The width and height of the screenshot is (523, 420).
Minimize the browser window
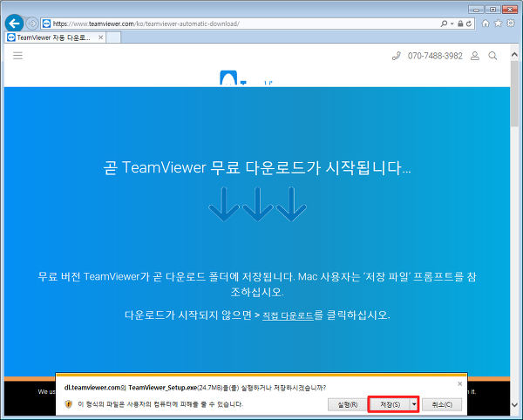click(x=476, y=10)
